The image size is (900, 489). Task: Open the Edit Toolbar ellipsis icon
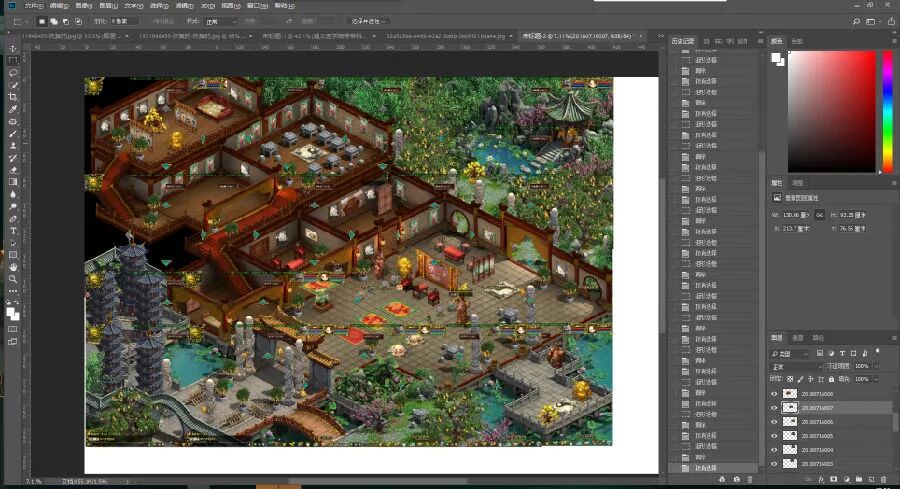coord(13,291)
